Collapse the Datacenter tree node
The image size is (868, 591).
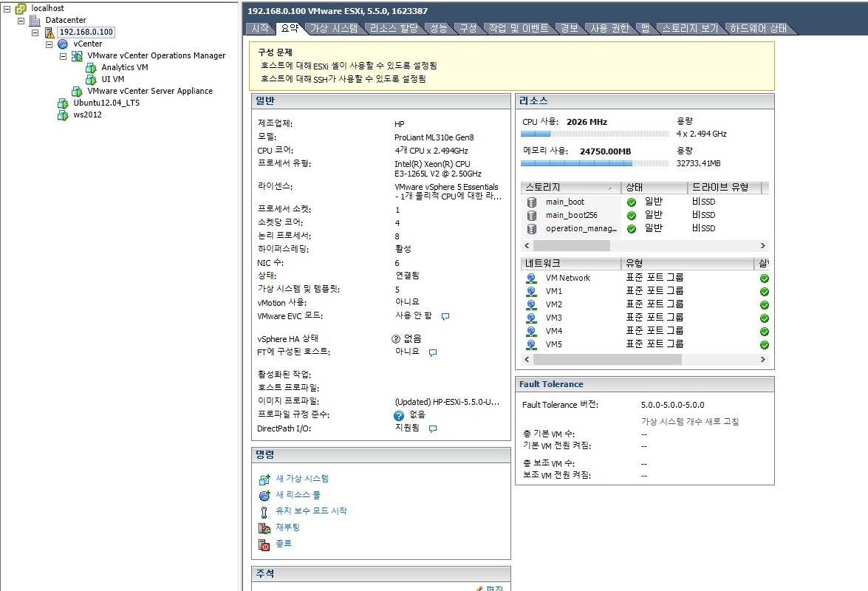[x=21, y=21]
